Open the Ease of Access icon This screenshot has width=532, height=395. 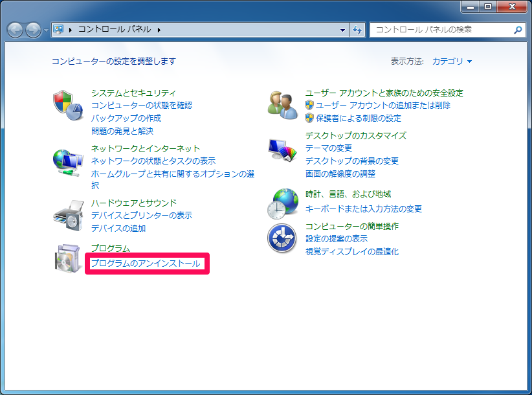click(282, 239)
